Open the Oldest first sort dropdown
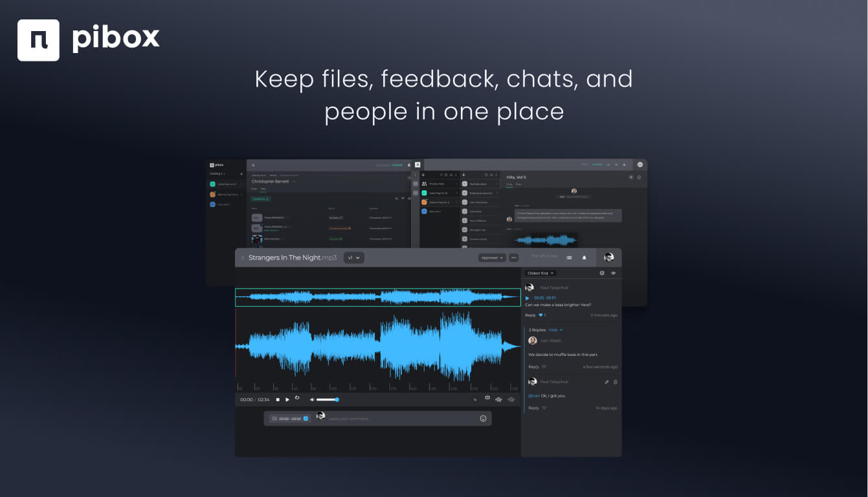This screenshot has height=497, width=868. pos(540,273)
